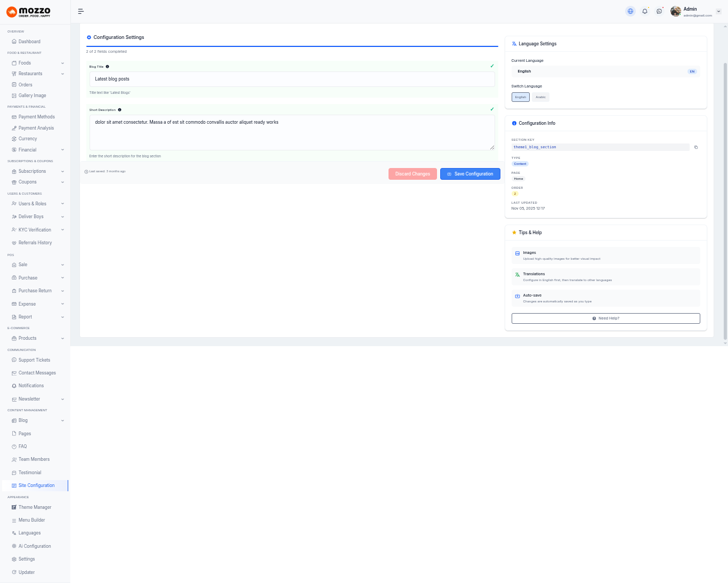Open the chat messages icon in header

[x=659, y=11]
